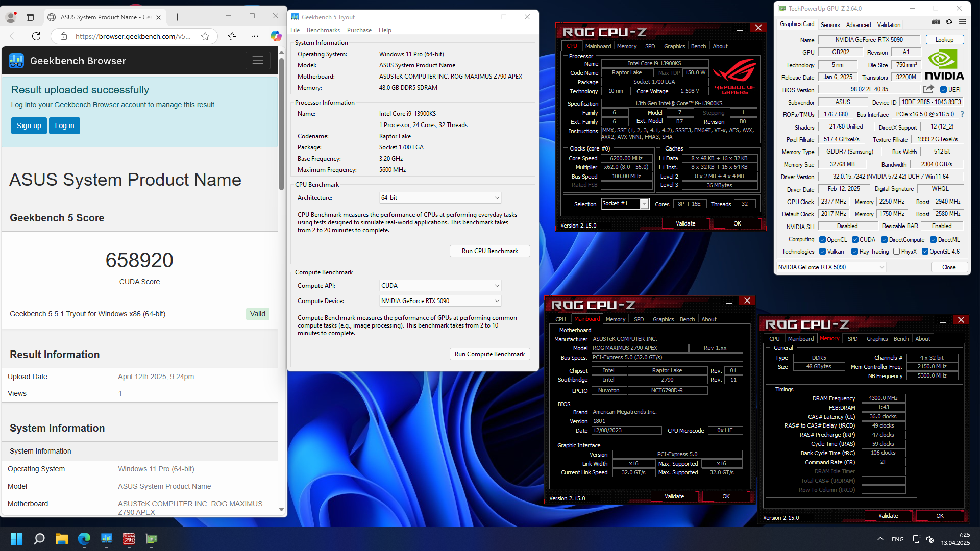Screen dimensions: 980x551
Task: Click the GPU-Z taskbar icon
Action: tap(152, 539)
